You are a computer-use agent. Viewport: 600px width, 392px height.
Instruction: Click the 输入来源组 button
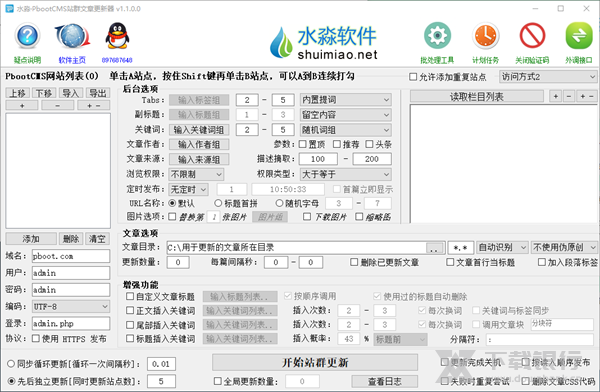[x=199, y=159]
